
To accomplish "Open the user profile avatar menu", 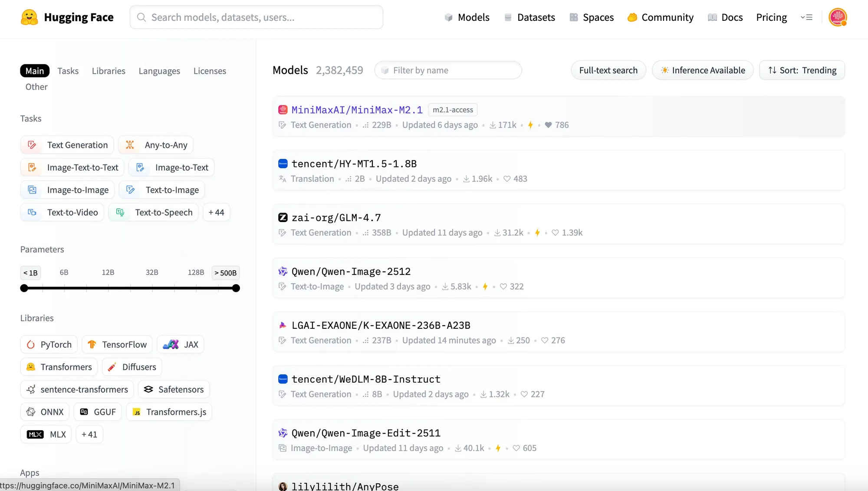I will pos(838,17).
